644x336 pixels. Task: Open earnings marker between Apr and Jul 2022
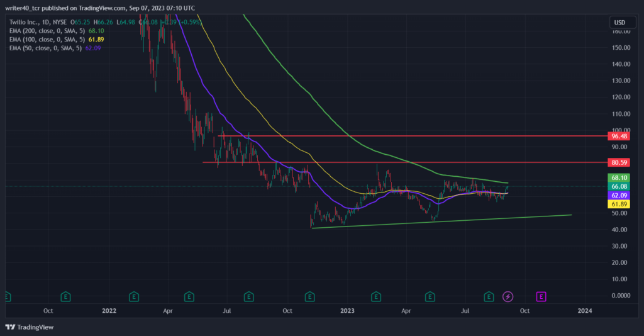(189, 296)
